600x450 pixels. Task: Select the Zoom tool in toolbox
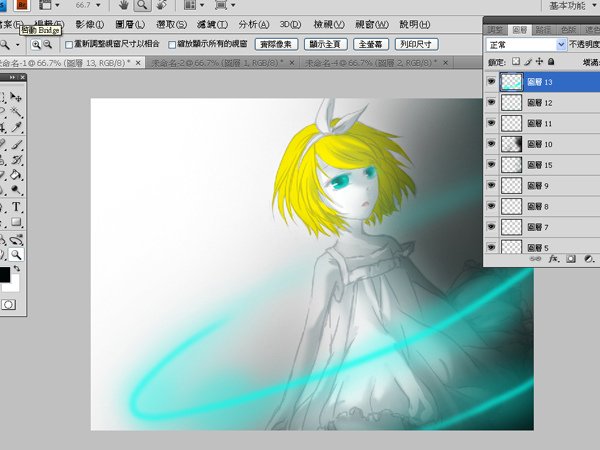16,254
